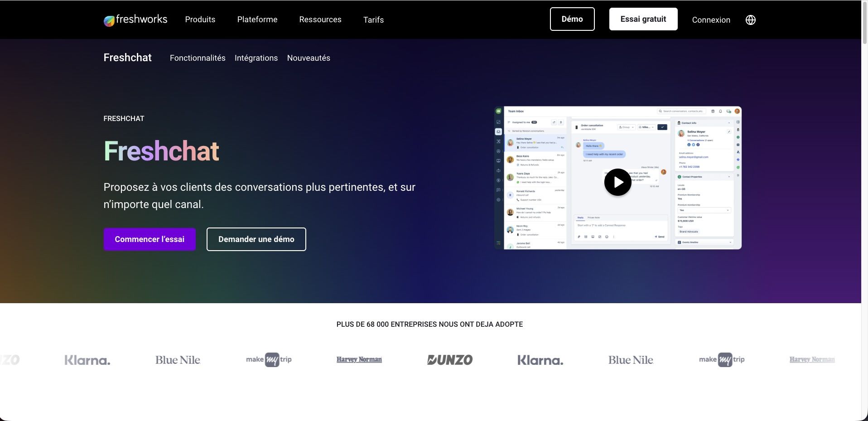Edit contact info with the pencil icon
The width and height of the screenshot is (868, 421).
(729, 132)
